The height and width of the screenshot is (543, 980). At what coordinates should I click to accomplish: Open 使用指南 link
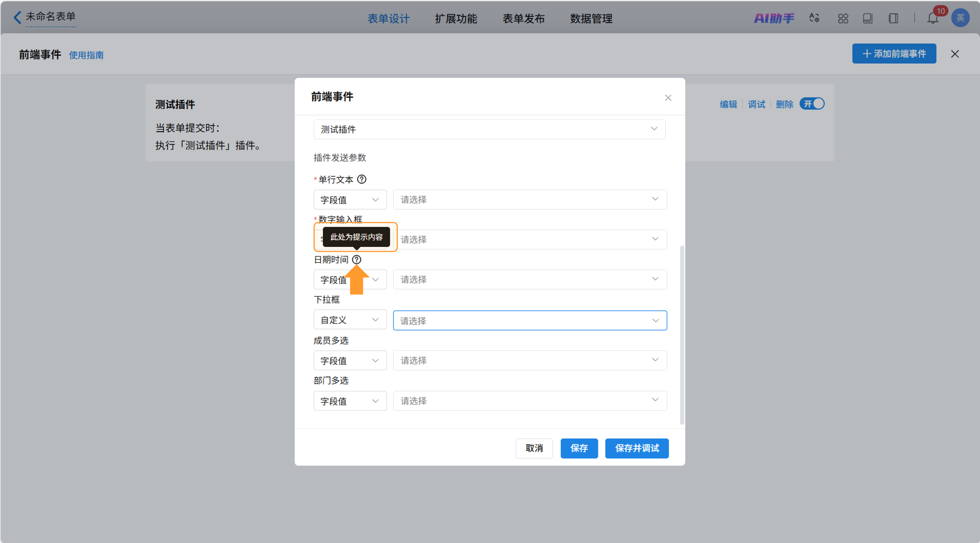[x=86, y=55]
